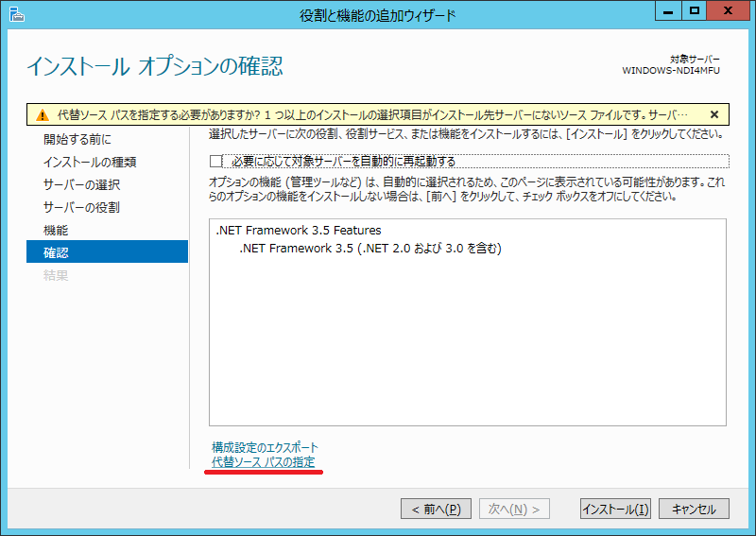The height and width of the screenshot is (536, 756).
Task: Close the wizard with the red X
Action: coord(730,12)
